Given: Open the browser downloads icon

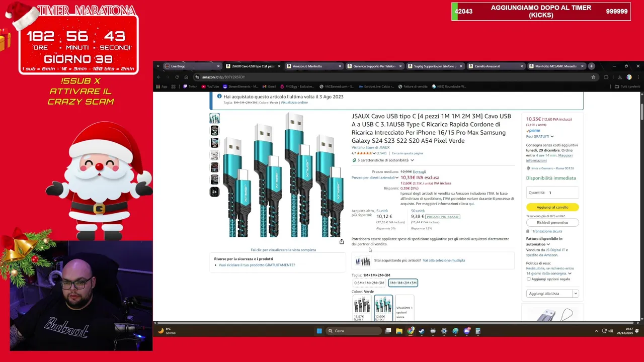Looking at the screenshot, I should click(619, 77).
